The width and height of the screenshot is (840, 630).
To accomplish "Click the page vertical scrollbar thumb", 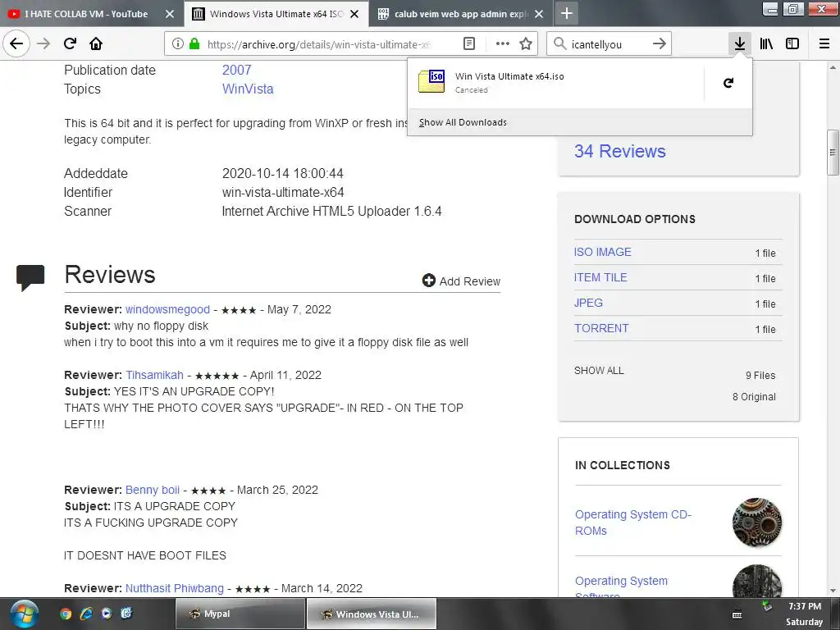I will (833, 152).
